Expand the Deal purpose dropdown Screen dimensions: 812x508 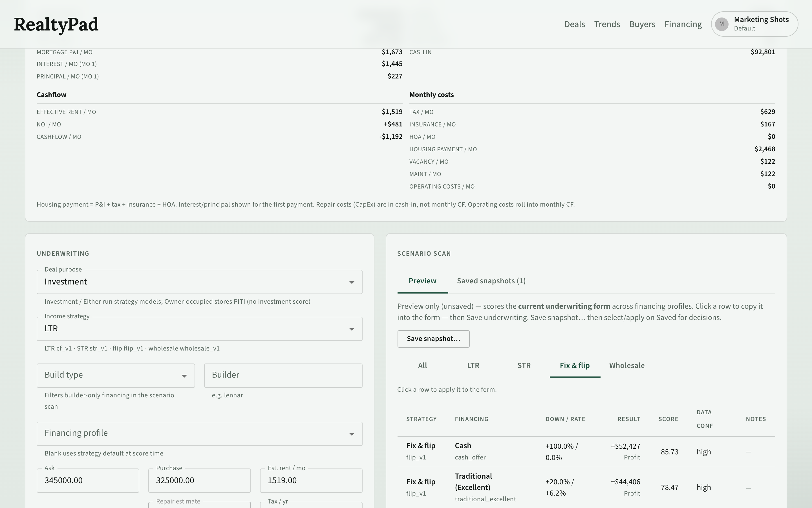point(199,282)
